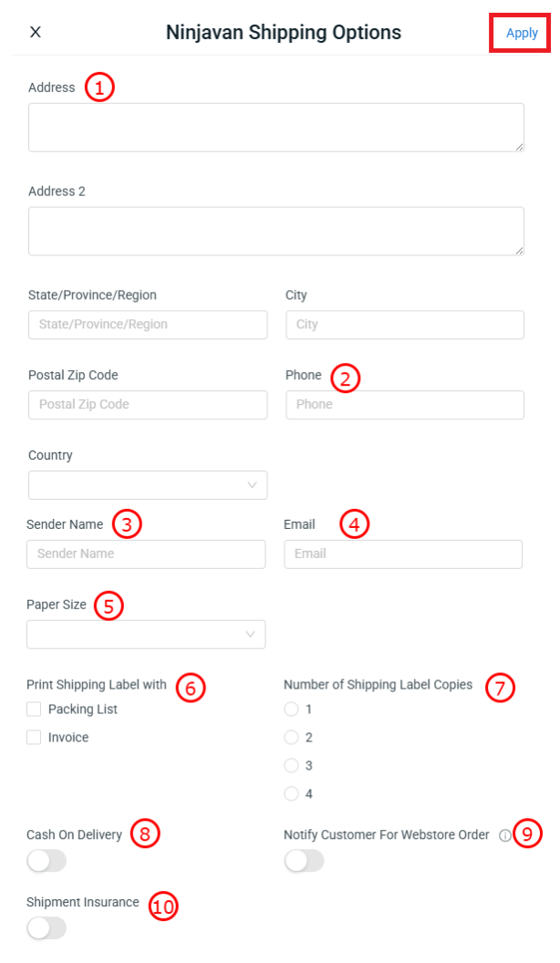The height and width of the screenshot is (963, 560).
Task: Select 2 shipping label copies
Action: coord(292,738)
